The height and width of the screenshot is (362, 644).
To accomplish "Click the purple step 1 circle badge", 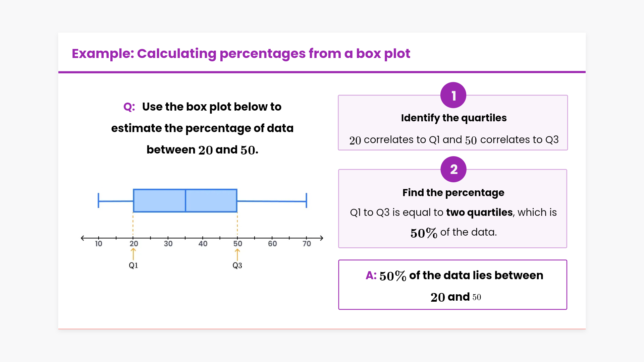I will 453,96.
